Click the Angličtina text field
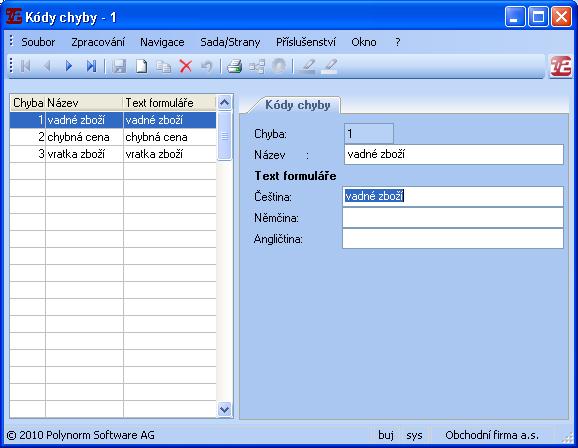Screen dimensions: 578x448 pos(453,239)
